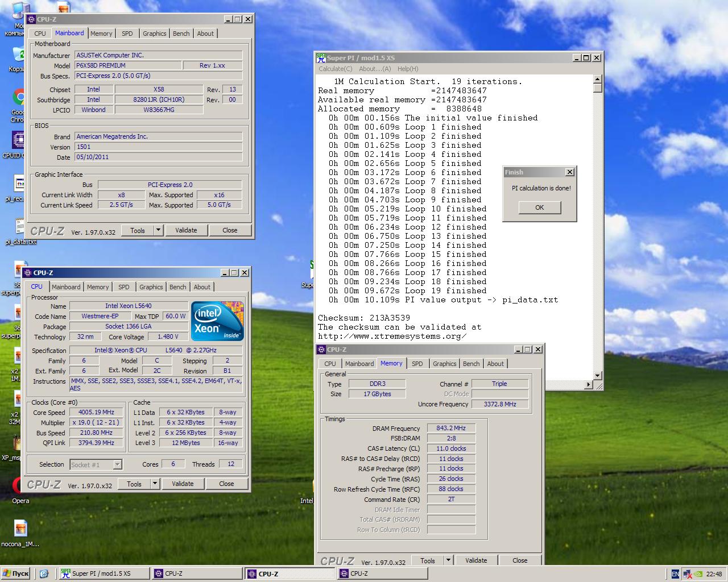Click Super PI scrollbar up arrow

[597, 78]
